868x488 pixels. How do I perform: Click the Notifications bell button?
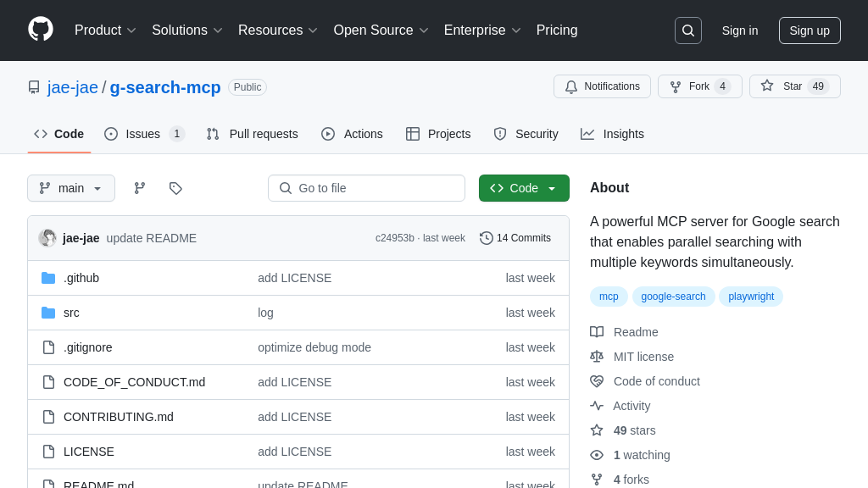tap(602, 86)
